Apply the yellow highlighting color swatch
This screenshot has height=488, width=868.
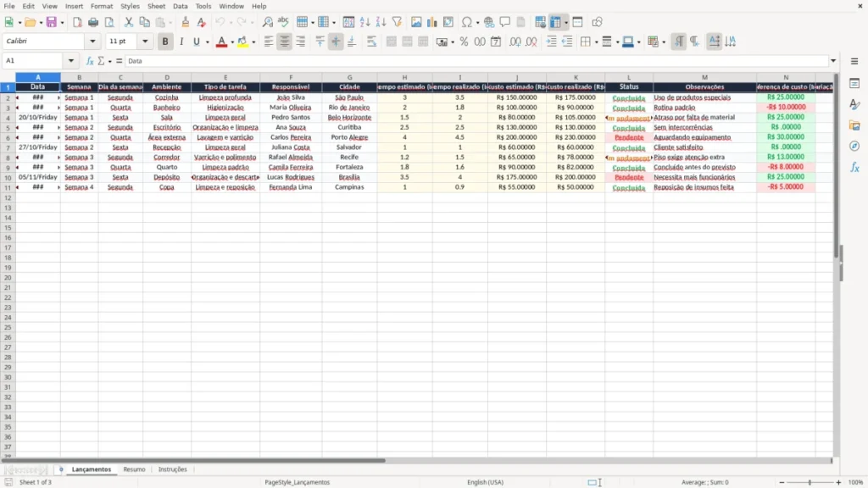tap(242, 42)
